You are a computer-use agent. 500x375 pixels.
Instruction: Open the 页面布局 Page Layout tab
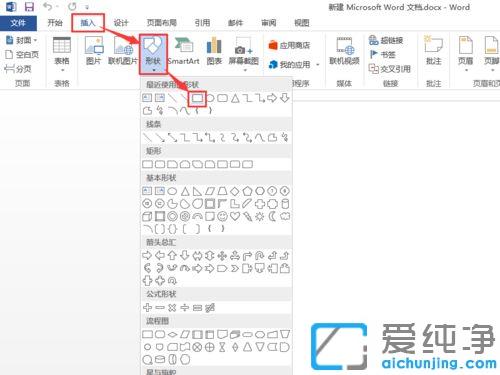[162, 23]
